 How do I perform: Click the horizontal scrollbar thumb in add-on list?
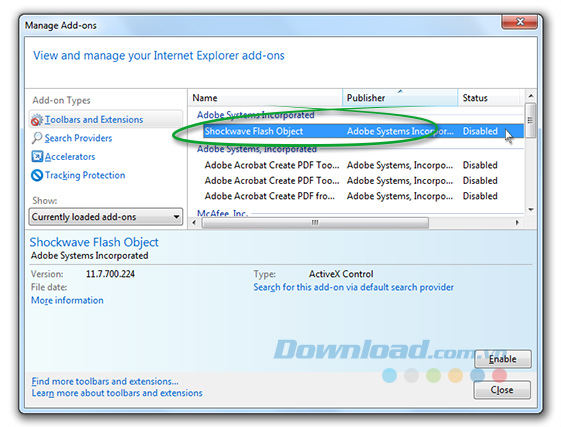coord(315,223)
